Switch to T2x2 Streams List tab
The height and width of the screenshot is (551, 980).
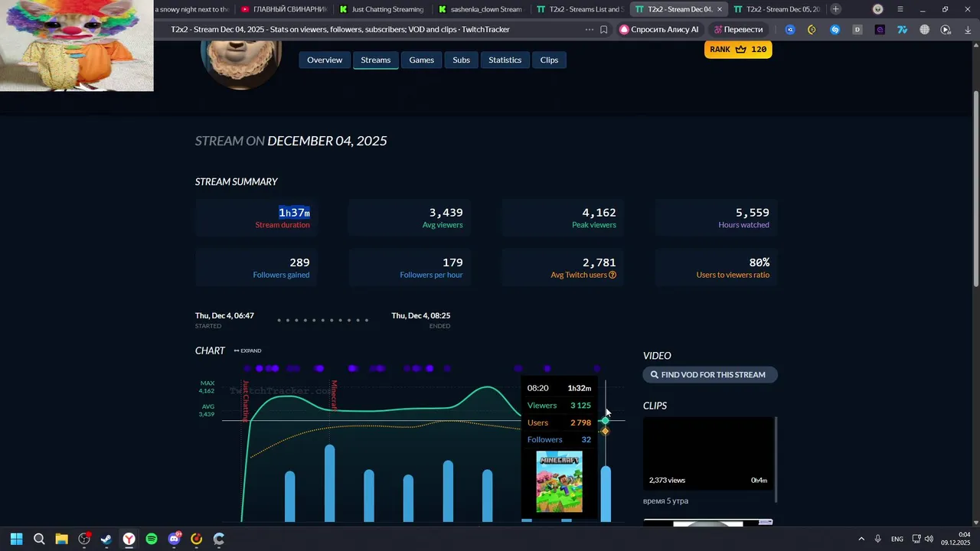click(580, 9)
